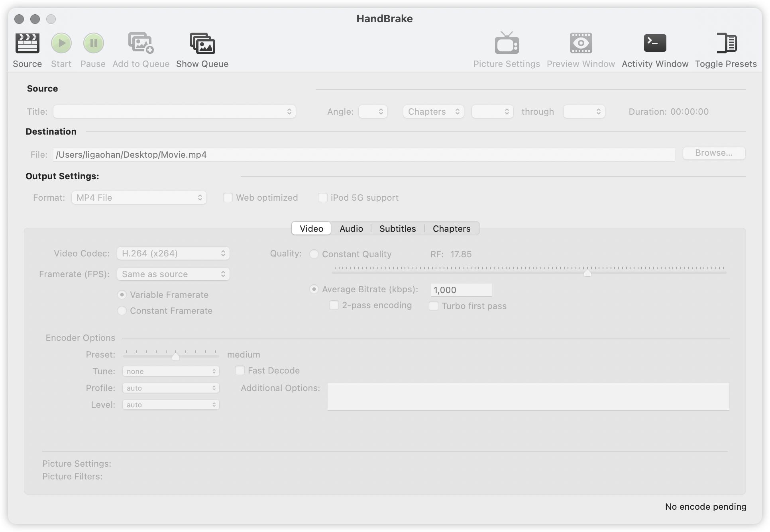Open Source via the clapperboard icon
Screen dimensions: 770x532
coord(27,43)
